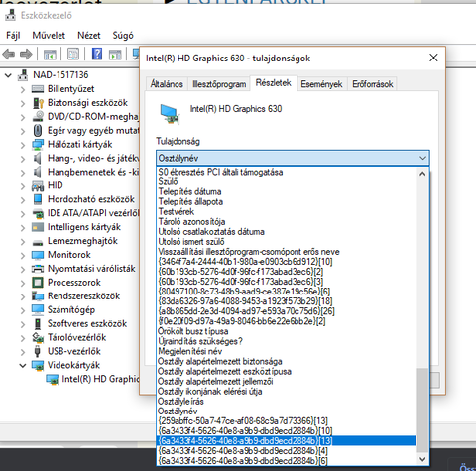Click the Hálózati kártyák network icon
Viewport: 476px width, 471px height.
click(38, 145)
